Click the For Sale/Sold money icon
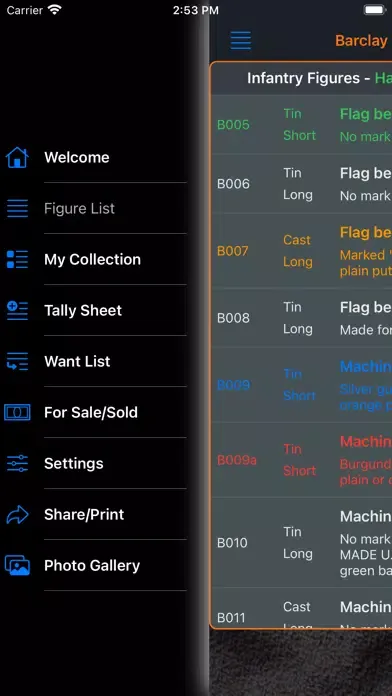 point(17,412)
